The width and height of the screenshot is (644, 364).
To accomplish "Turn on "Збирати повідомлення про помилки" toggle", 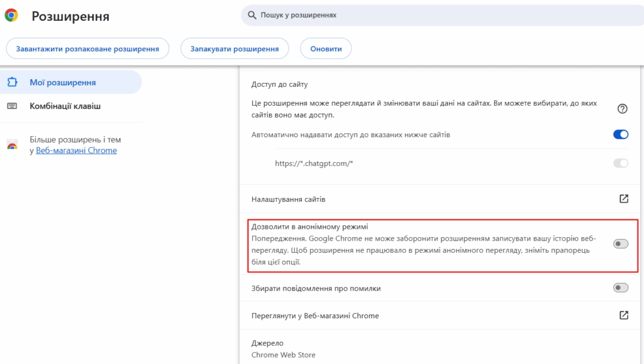I will coord(620,288).
